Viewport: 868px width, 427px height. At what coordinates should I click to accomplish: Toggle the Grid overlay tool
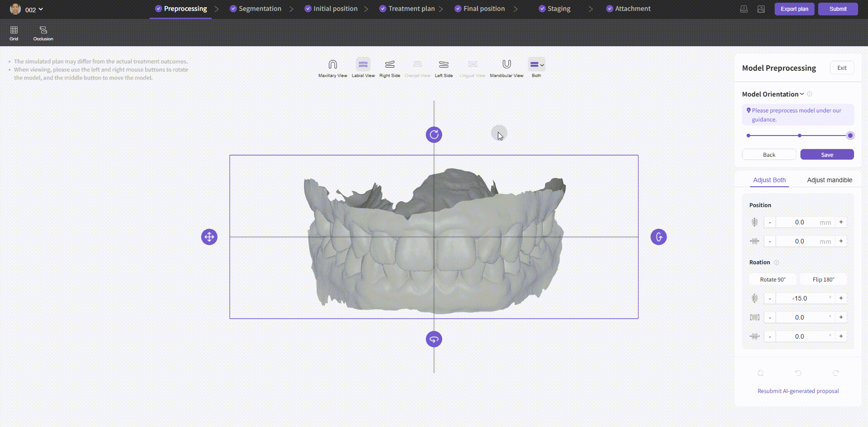point(14,34)
